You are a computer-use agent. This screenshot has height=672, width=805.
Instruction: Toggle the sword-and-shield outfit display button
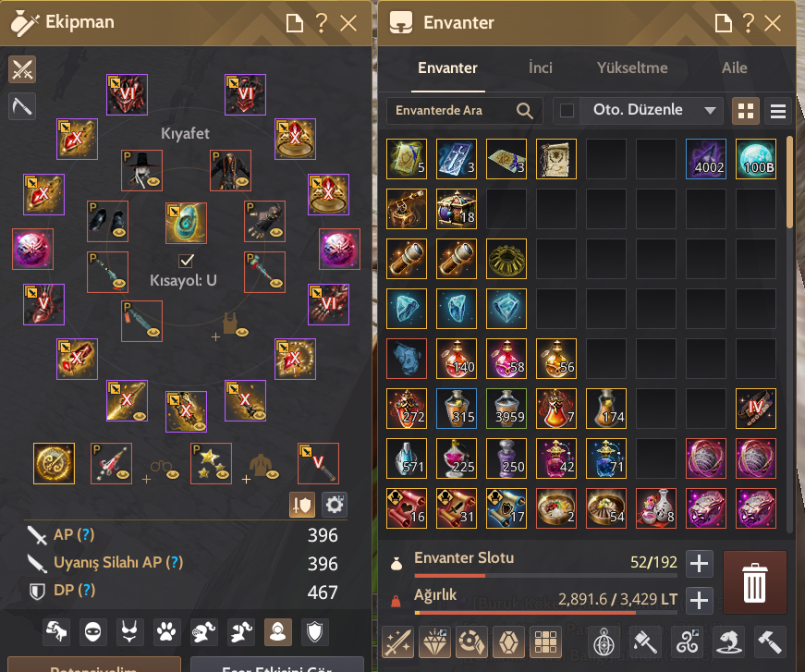pos(302,505)
